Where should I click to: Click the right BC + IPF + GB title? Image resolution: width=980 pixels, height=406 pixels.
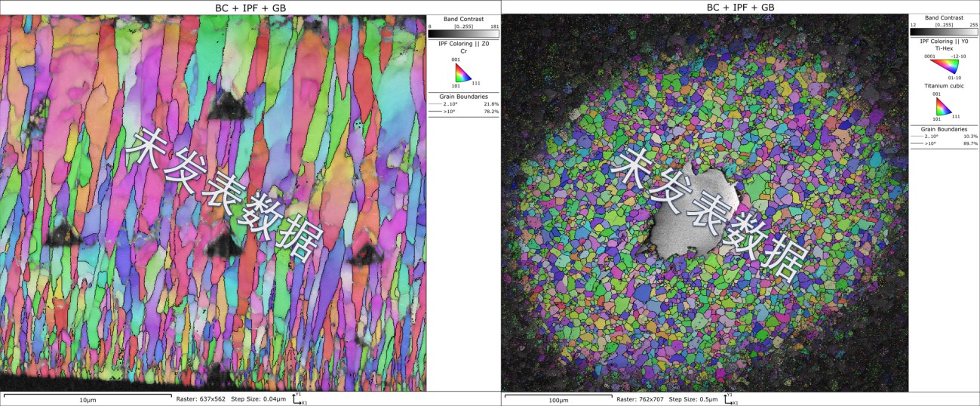point(740,7)
